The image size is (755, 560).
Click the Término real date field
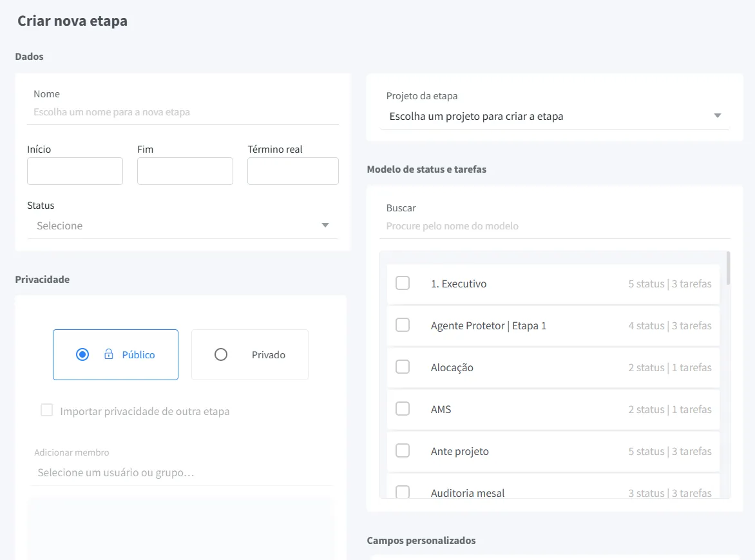[x=292, y=171]
